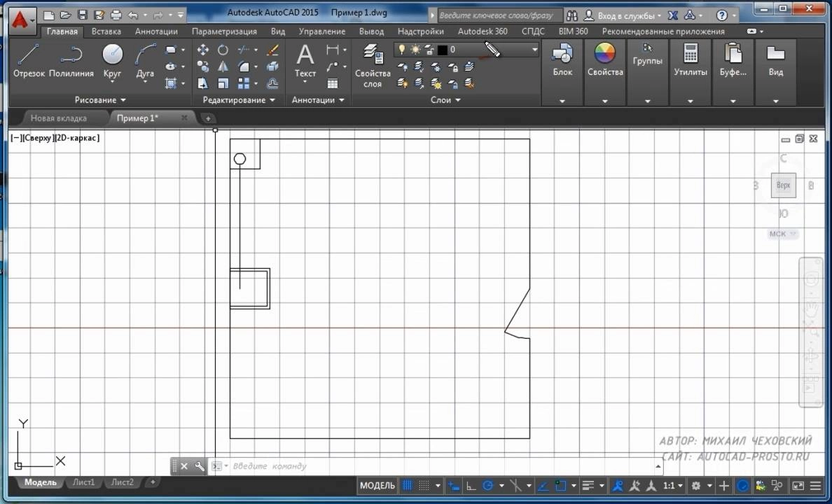Select the Круг circle tool

coord(113,61)
